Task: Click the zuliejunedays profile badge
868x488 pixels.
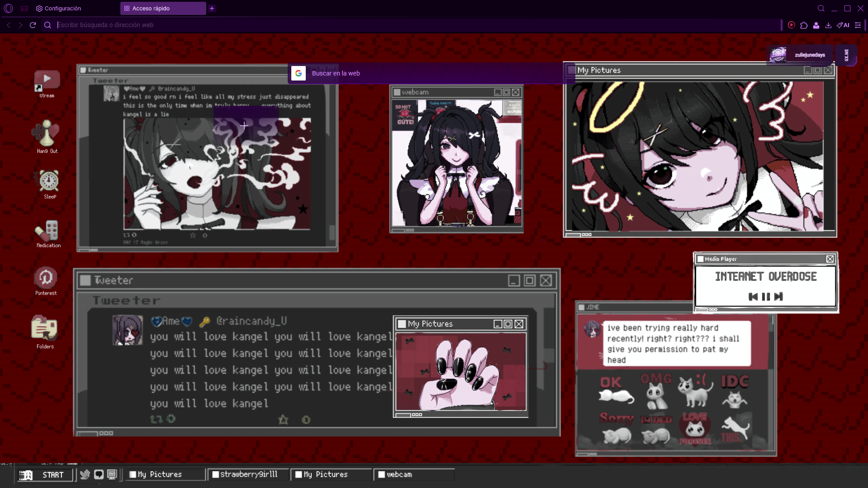Action: coord(800,55)
